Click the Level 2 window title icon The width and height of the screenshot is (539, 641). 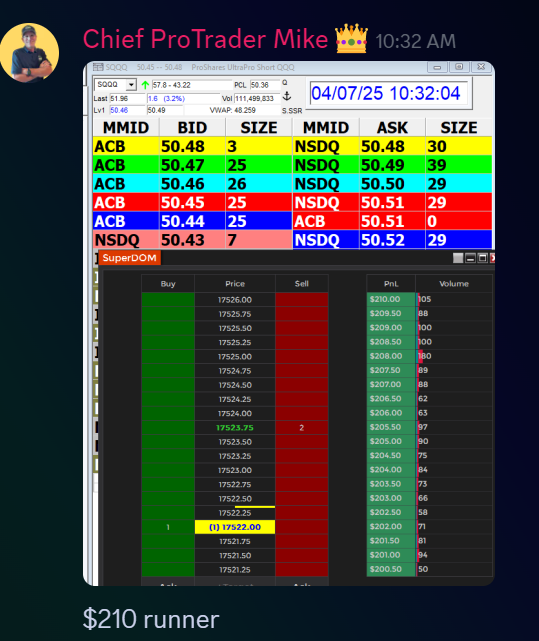[98, 67]
